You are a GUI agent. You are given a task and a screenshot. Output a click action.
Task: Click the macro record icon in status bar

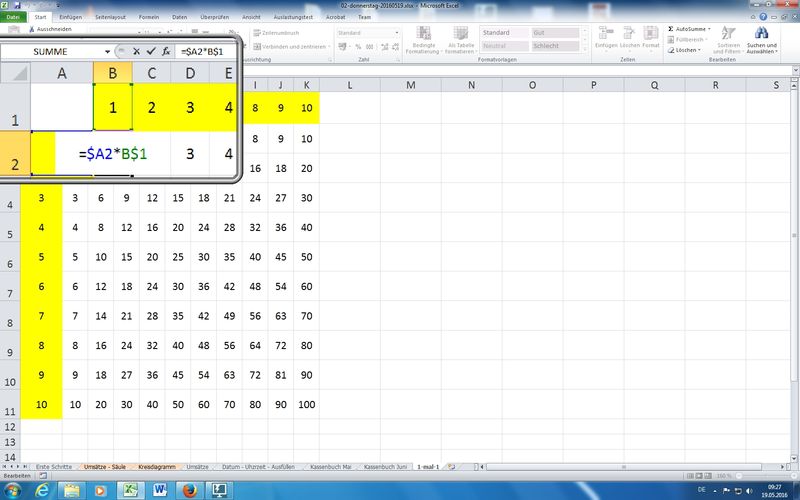pos(43,476)
